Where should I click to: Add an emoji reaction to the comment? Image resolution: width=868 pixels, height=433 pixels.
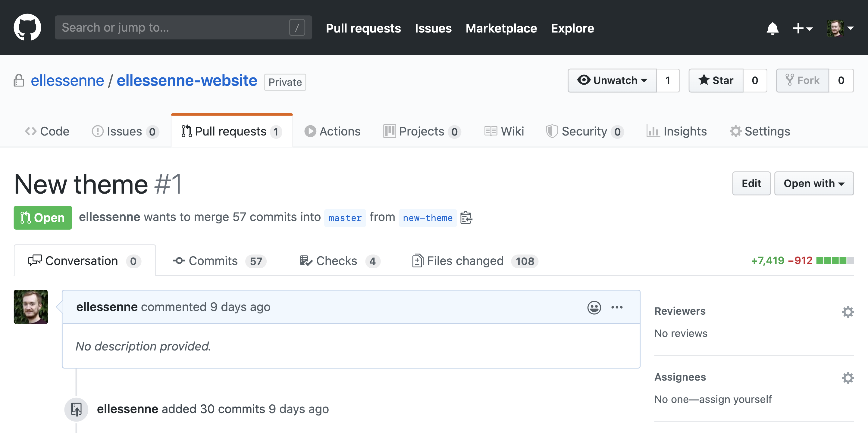coord(594,307)
